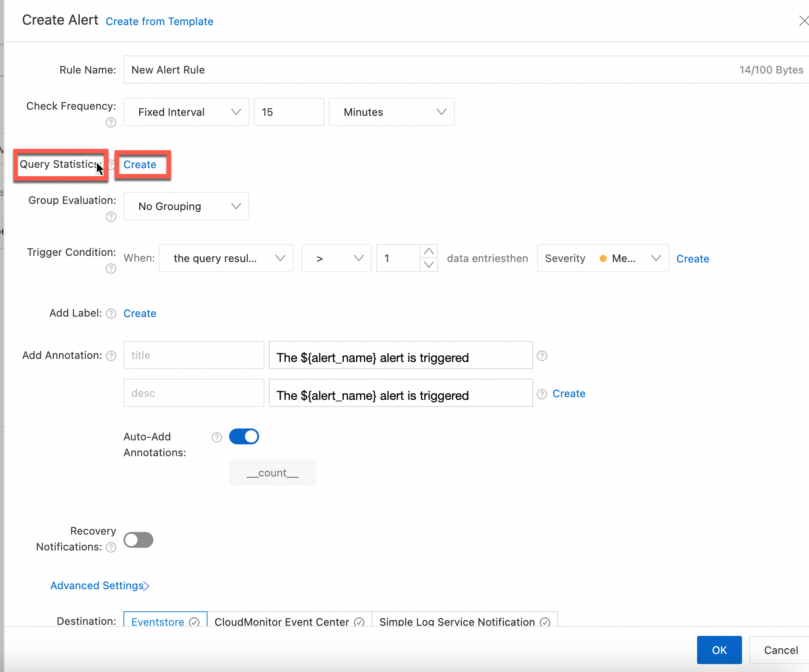The image size is (809, 672).
Task: Show help for Check Frequency
Action: click(x=111, y=123)
